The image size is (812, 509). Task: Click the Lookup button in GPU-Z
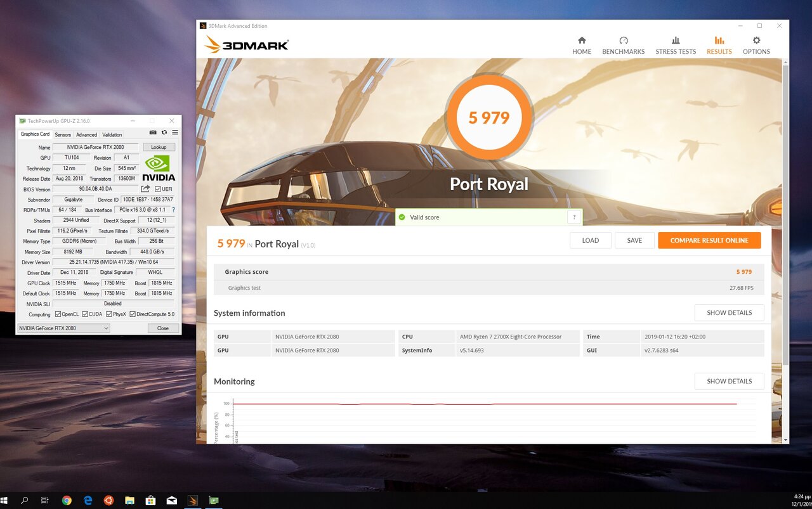pos(159,147)
